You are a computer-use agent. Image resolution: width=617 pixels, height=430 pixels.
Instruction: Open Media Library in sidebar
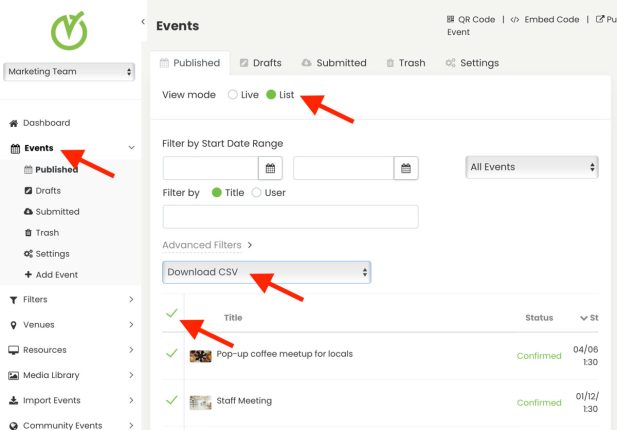tap(50, 375)
